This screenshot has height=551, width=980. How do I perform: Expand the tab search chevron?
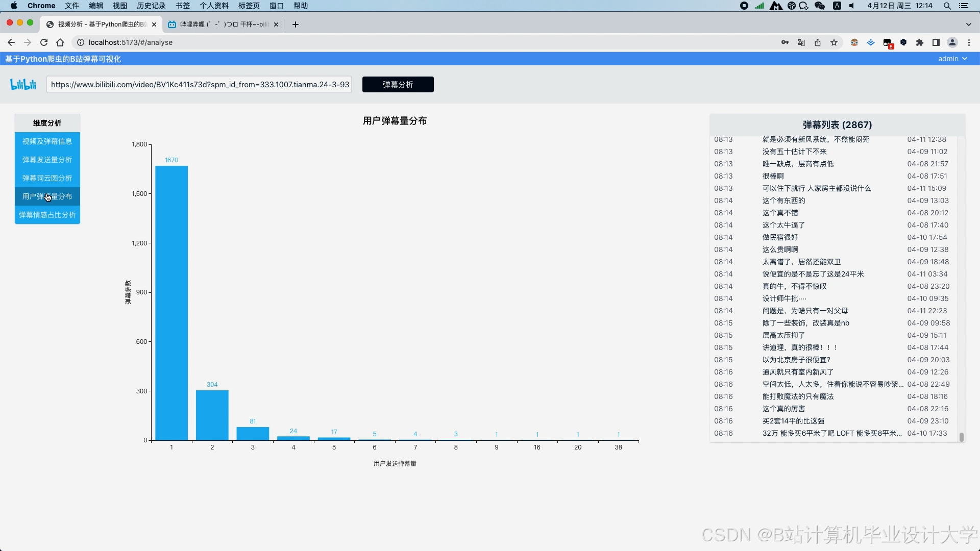(x=969, y=24)
